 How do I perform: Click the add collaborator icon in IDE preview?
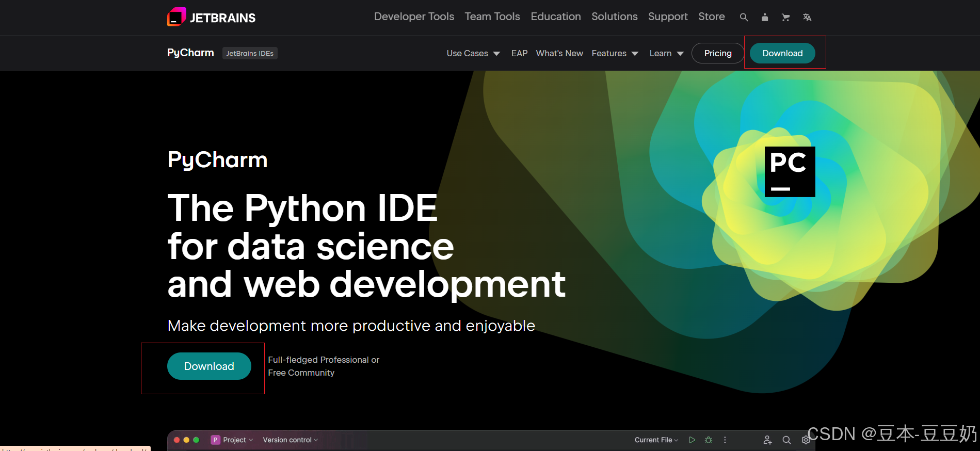[767, 440]
